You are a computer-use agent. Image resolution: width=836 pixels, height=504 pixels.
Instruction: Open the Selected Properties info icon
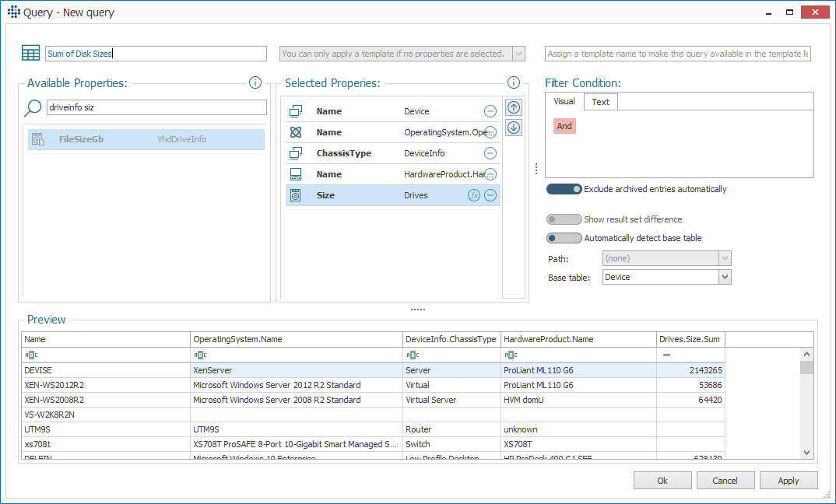point(514,82)
